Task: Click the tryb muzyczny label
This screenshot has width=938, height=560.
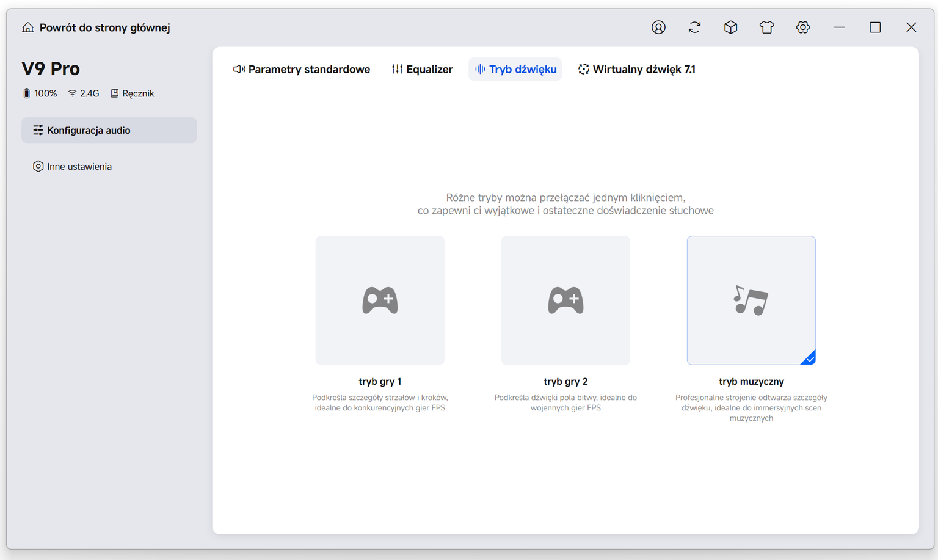Action: coord(751,381)
